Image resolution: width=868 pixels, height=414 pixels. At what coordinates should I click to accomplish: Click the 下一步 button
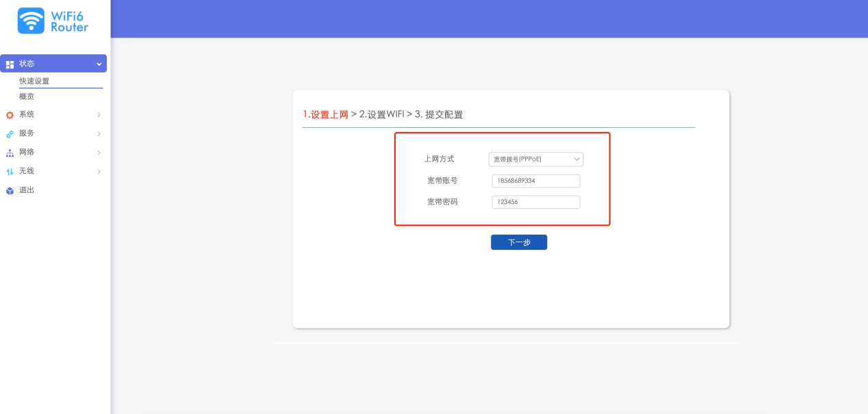pyautogui.click(x=519, y=242)
